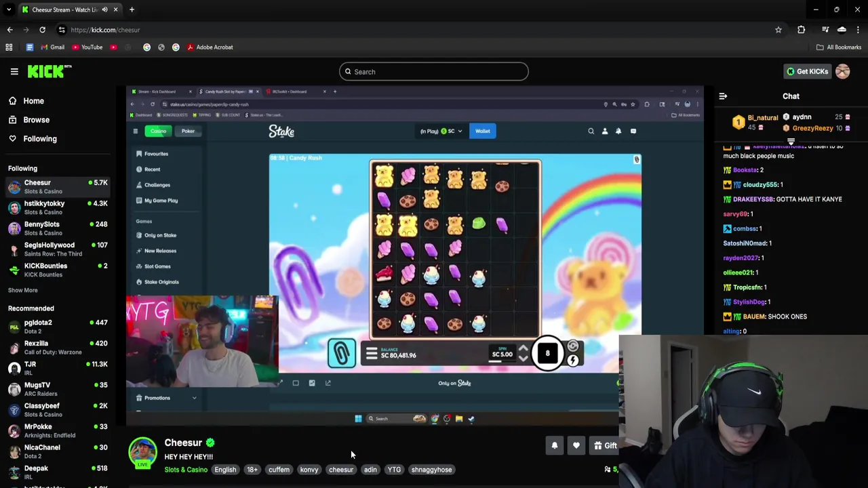Open pgldota2 recommended channel
868x488 pixels.
click(x=58, y=327)
